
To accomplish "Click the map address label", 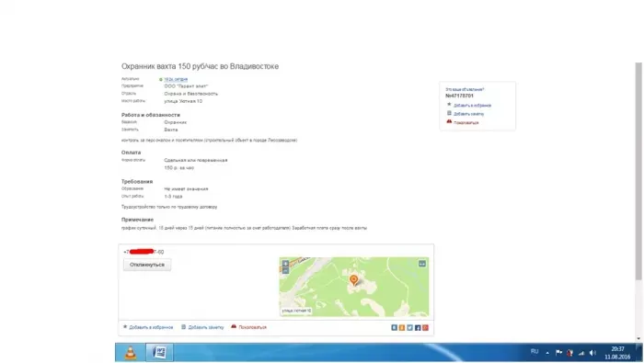I will pyautogui.click(x=296, y=311).
